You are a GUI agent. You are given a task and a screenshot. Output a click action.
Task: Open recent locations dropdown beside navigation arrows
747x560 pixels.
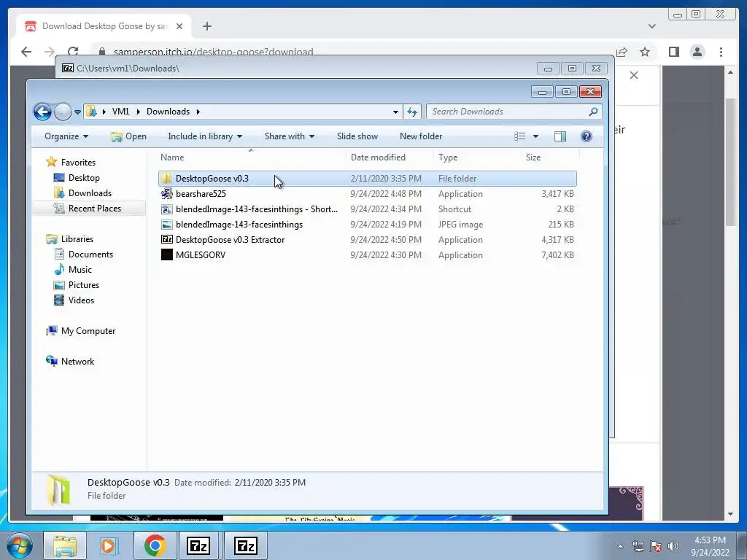[x=77, y=112]
